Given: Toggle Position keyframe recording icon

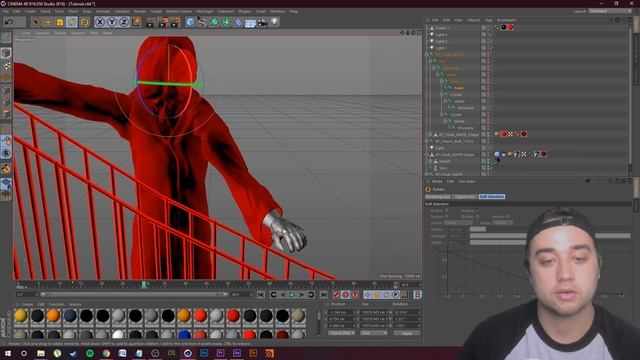Looking at the screenshot, I should [367, 294].
